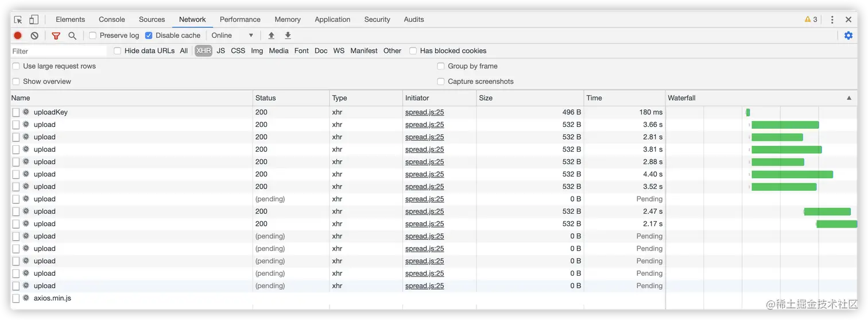Select the upload request taking 2.17 s

point(433,224)
